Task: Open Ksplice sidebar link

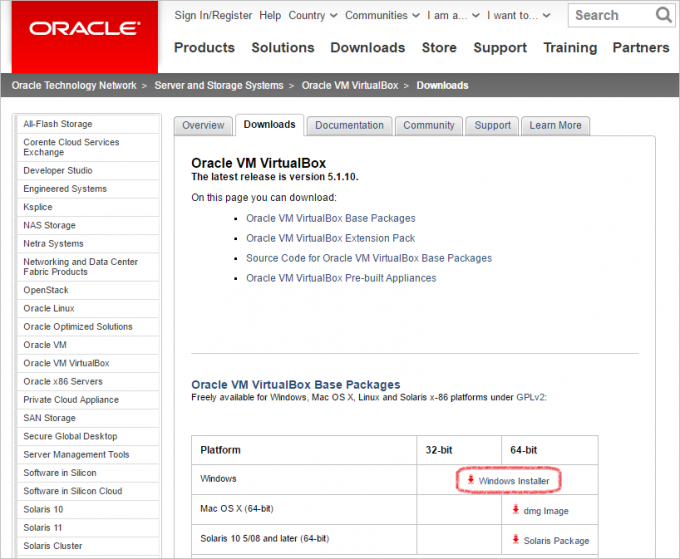Action: 38,207
